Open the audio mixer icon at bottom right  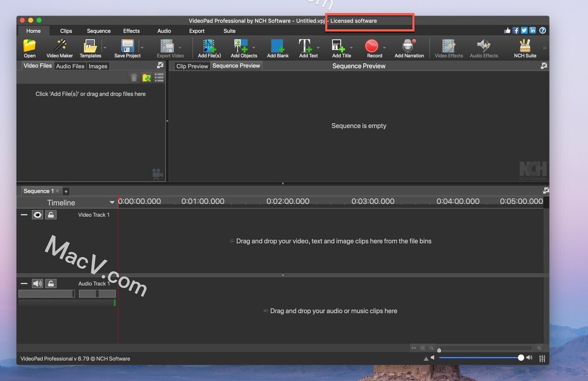pyautogui.click(x=542, y=358)
